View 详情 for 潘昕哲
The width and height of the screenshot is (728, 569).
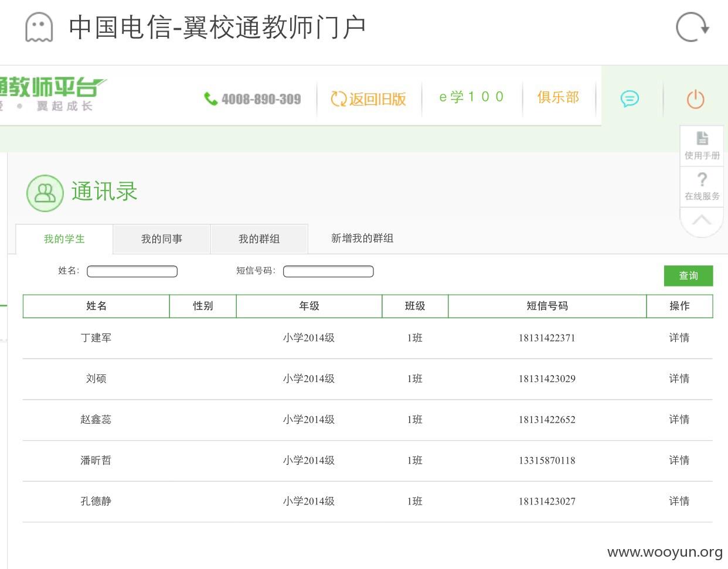pyautogui.click(x=679, y=461)
